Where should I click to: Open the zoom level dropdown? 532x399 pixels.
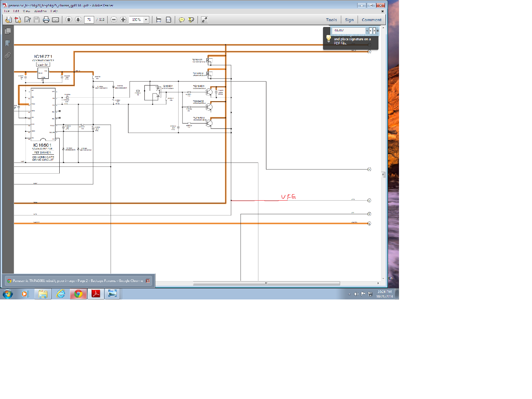point(146,20)
